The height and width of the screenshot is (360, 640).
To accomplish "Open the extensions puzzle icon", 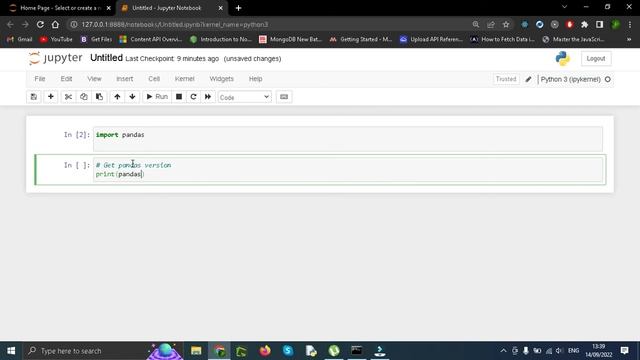I will [x=584, y=24].
